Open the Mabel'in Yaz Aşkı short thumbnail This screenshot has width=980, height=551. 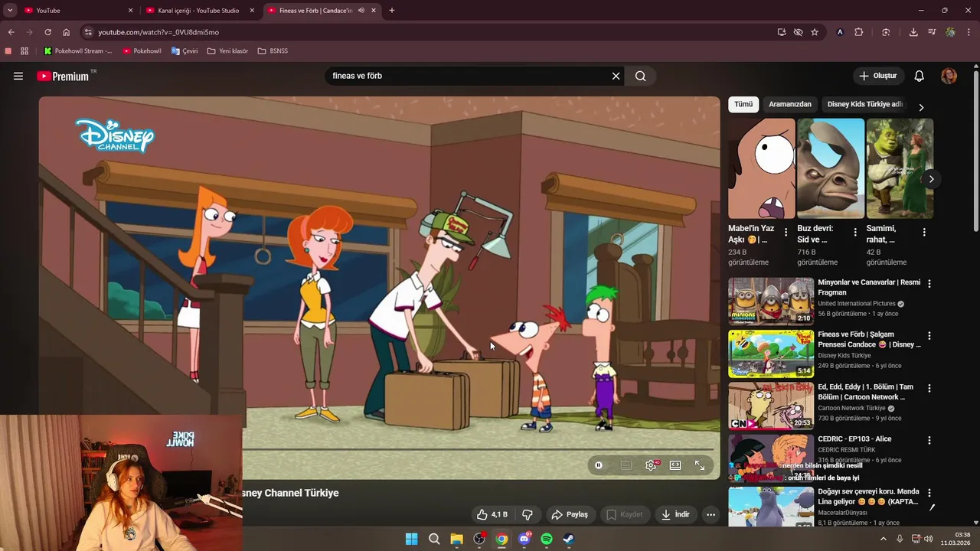[x=762, y=168]
